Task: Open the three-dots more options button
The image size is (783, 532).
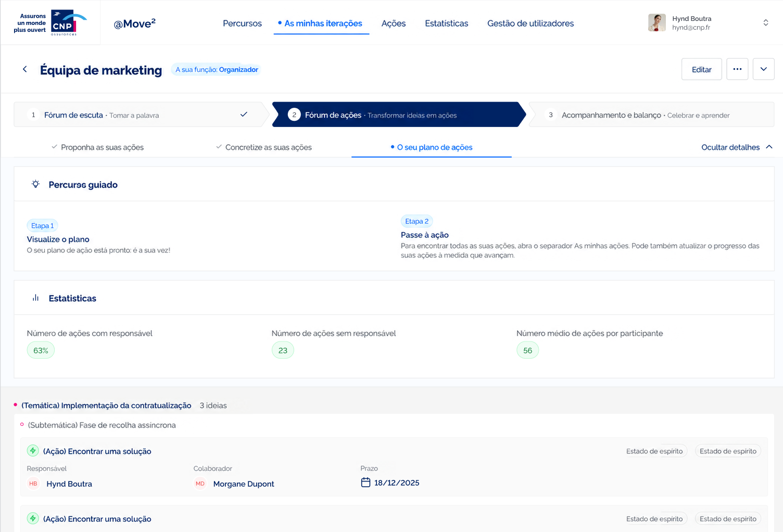Action: (x=737, y=69)
